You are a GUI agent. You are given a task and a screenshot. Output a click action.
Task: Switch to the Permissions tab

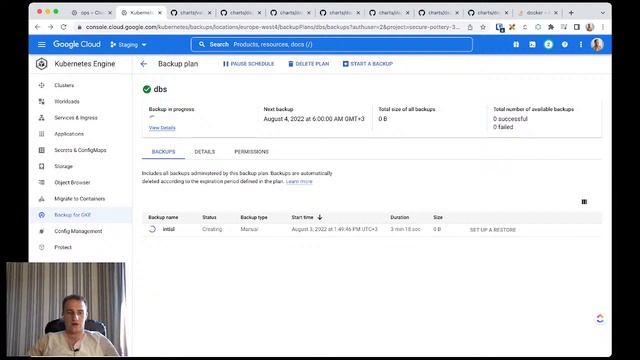coord(251,151)
